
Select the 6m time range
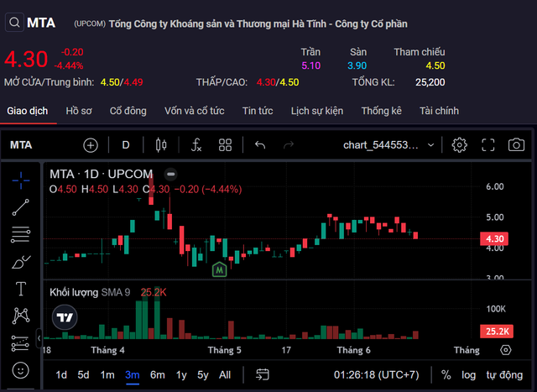tap(157, 374)
